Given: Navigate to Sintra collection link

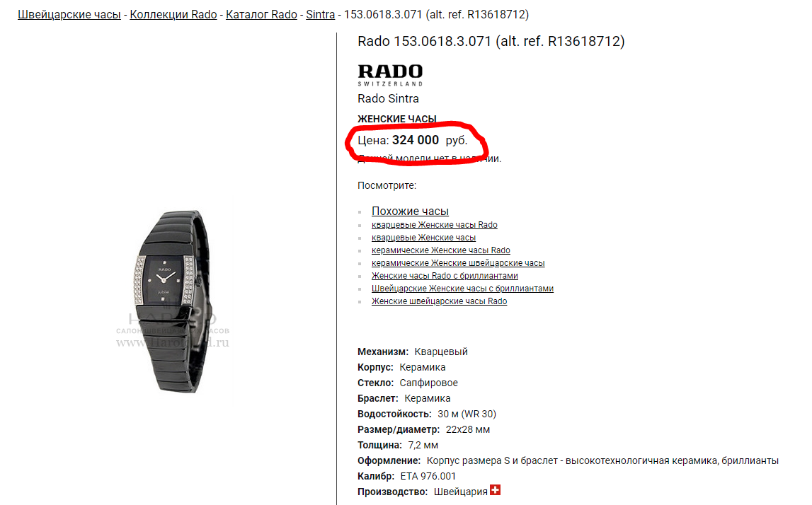Looking at the screenshot, I should coord(321,14).
